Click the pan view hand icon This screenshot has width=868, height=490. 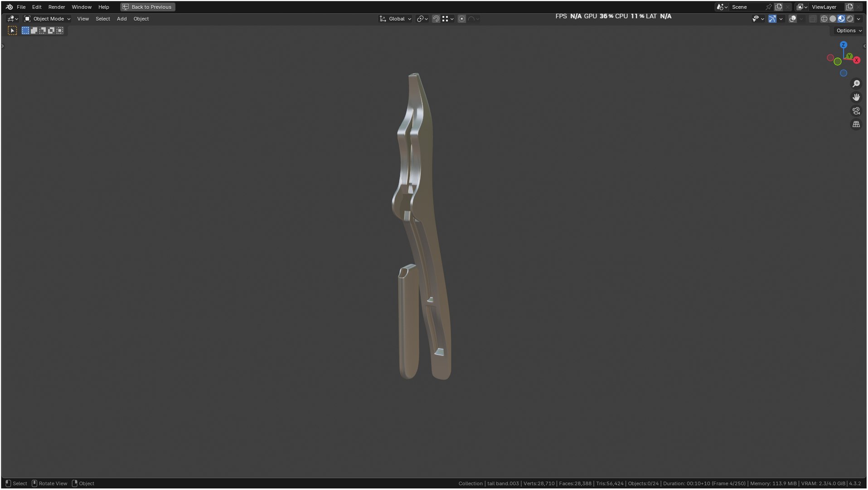(x=856, y=97)
